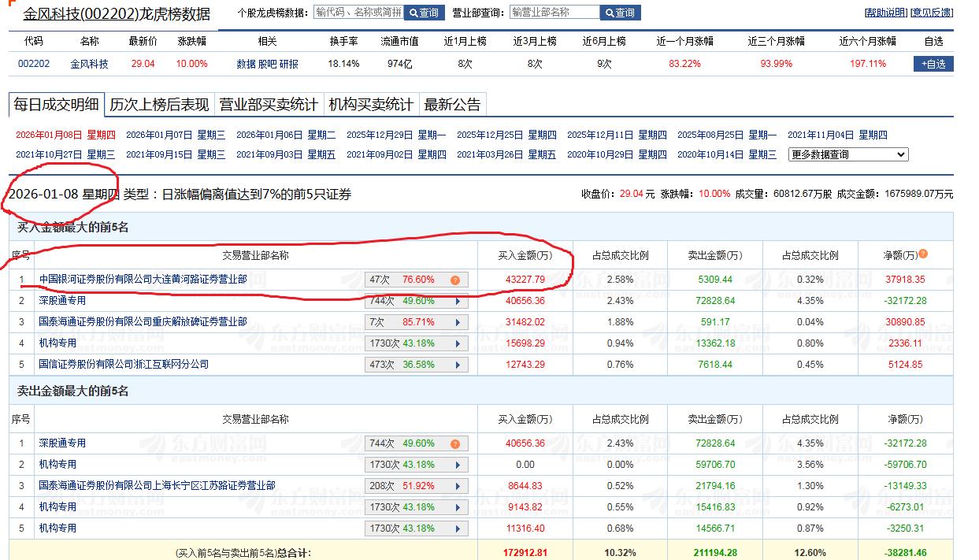
Task: Select date 2021年09月15日 星期三
Action: (176, 154)
